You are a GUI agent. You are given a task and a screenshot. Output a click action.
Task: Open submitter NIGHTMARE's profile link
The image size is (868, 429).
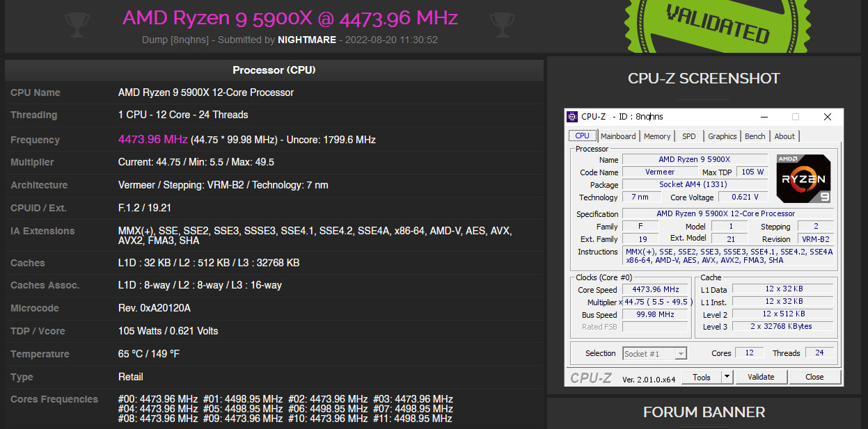(307, 40)
